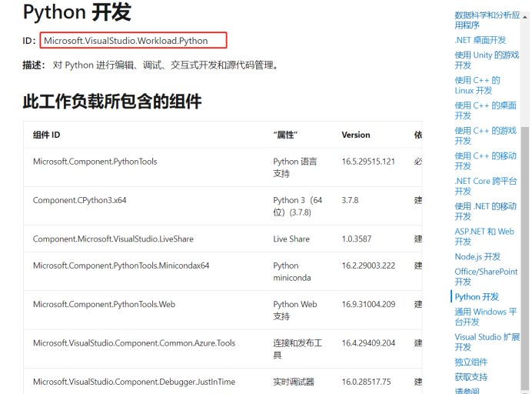Click the Python 开发 page heading

(77, 12)
